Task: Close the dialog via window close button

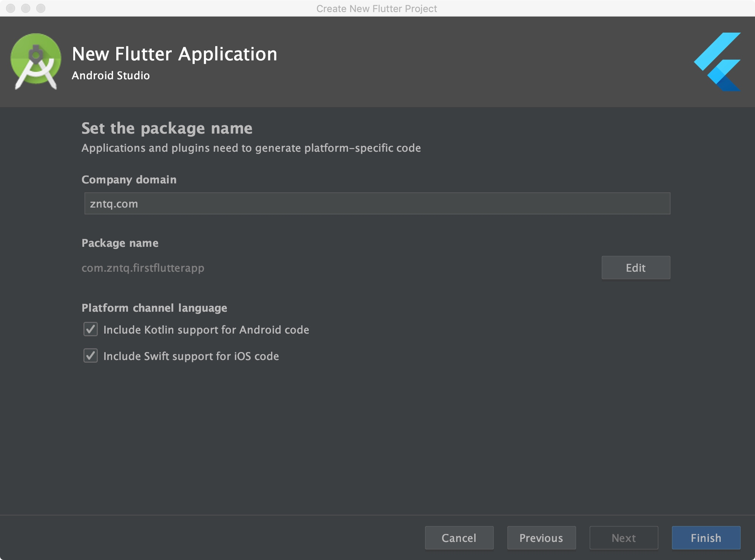Action: coord(11,8)
